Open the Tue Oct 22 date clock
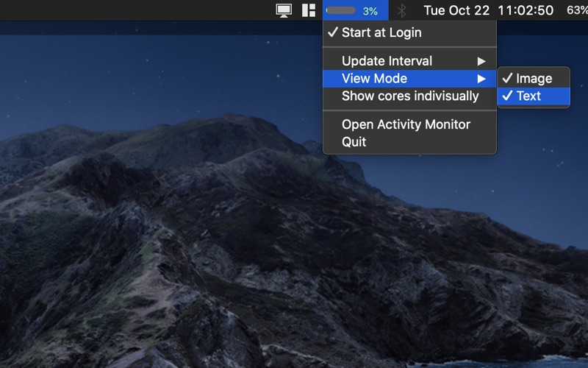 (x=488, y=10)
